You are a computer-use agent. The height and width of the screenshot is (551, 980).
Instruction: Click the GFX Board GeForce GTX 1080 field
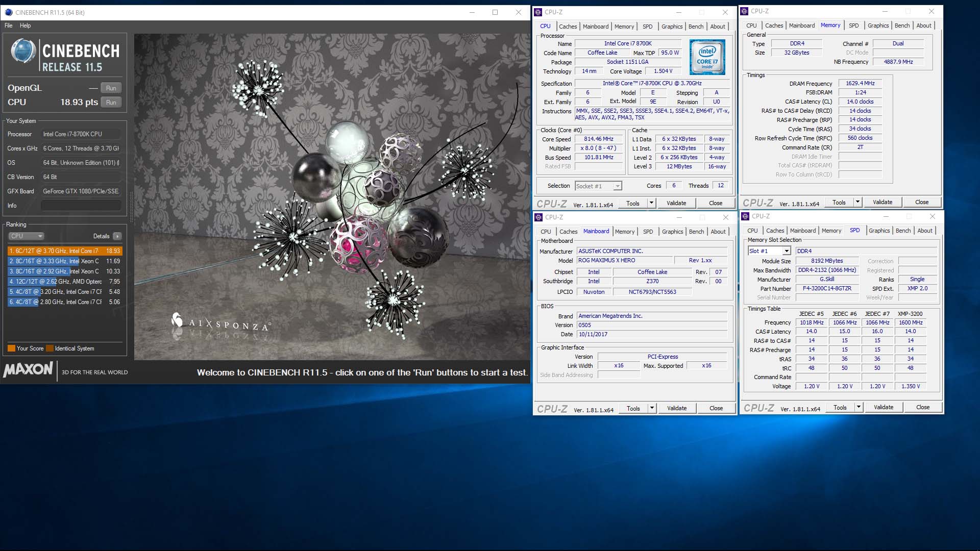(x=81, y=191)
